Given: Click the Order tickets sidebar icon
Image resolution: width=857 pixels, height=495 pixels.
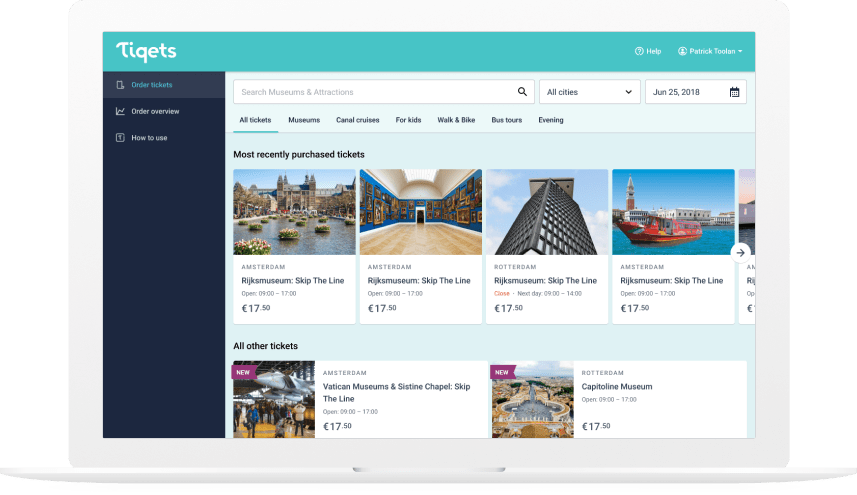Looking at the screenshot, I should [120, 85].
